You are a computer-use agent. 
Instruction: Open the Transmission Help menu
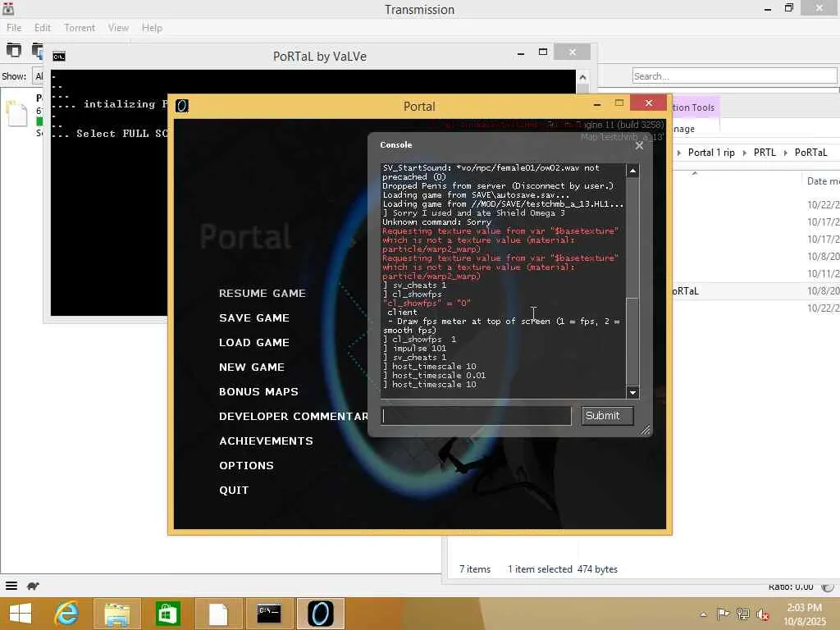point(152,28)
